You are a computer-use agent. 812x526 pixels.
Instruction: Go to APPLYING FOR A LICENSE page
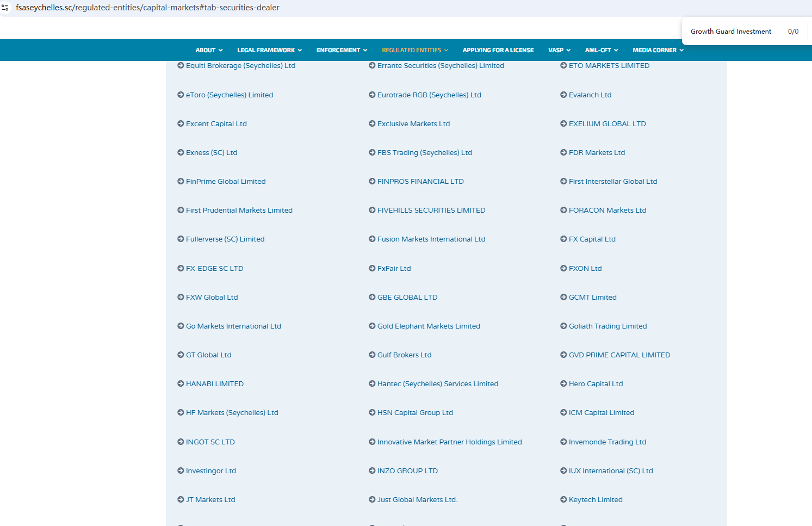[x=498, y=50]
